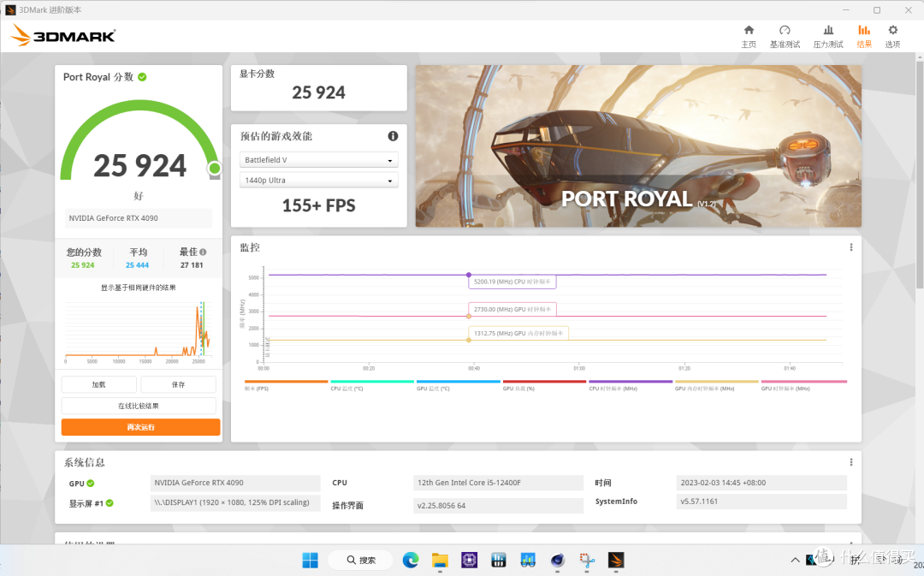This screenshot has width=924, height=576.
Task: Open the dark bar-chart app in taskbar
Action: 499,560
